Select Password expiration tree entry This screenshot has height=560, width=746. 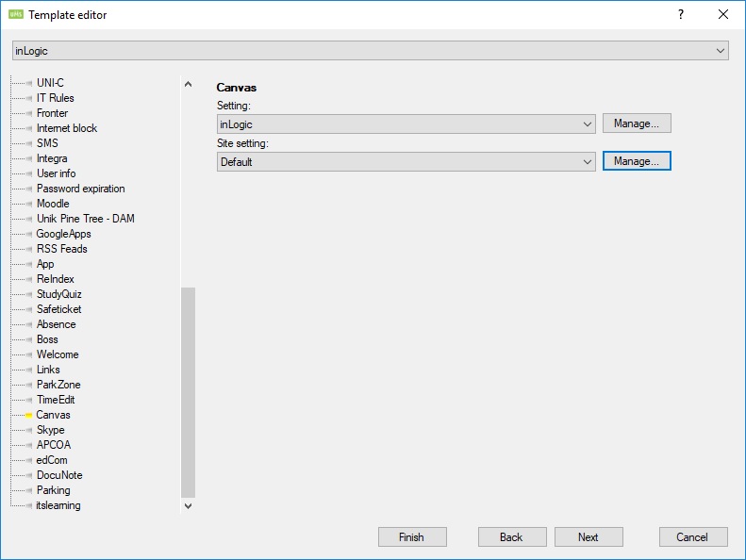[x=80, y=189]
